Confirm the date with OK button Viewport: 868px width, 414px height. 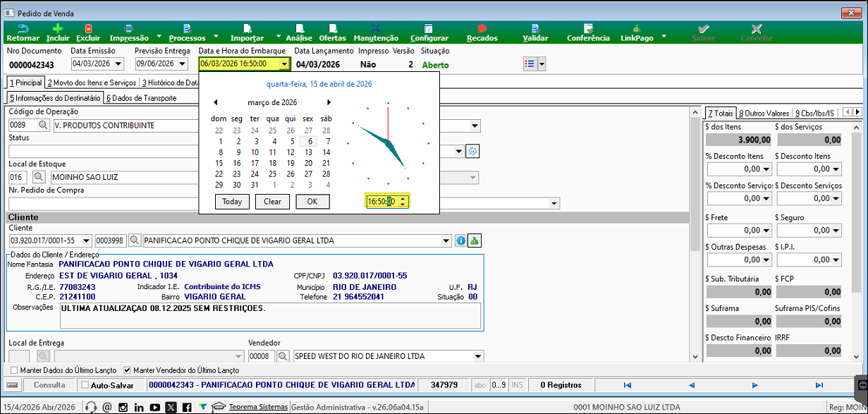click(312, 202)
